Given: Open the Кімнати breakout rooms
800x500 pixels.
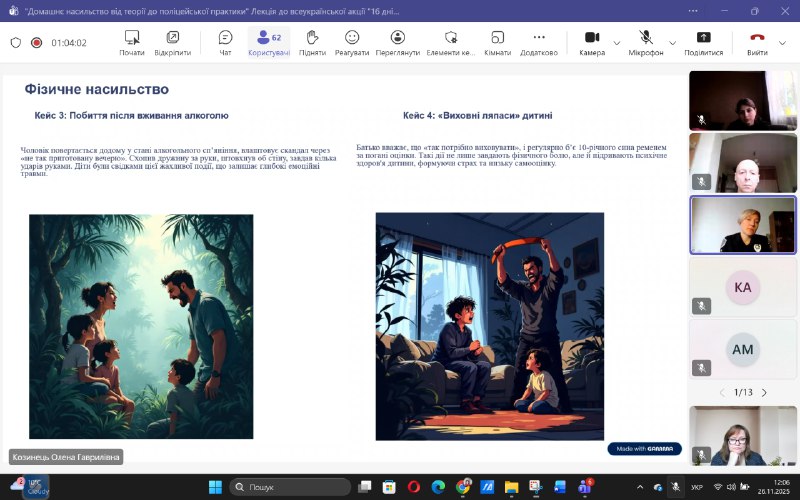Looking at the screenshot, I should click(x=497, y=42).
